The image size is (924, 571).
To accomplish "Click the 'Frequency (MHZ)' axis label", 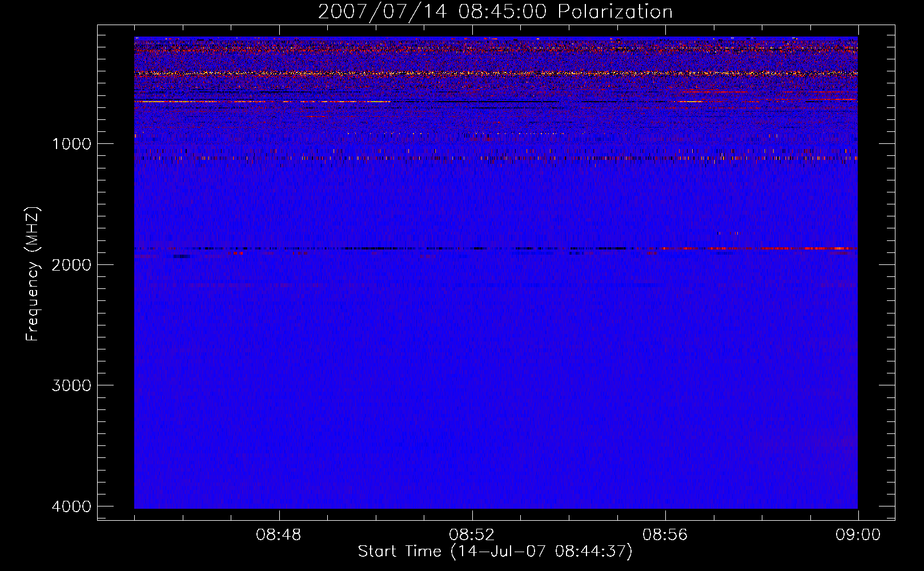I will point(33,274).
